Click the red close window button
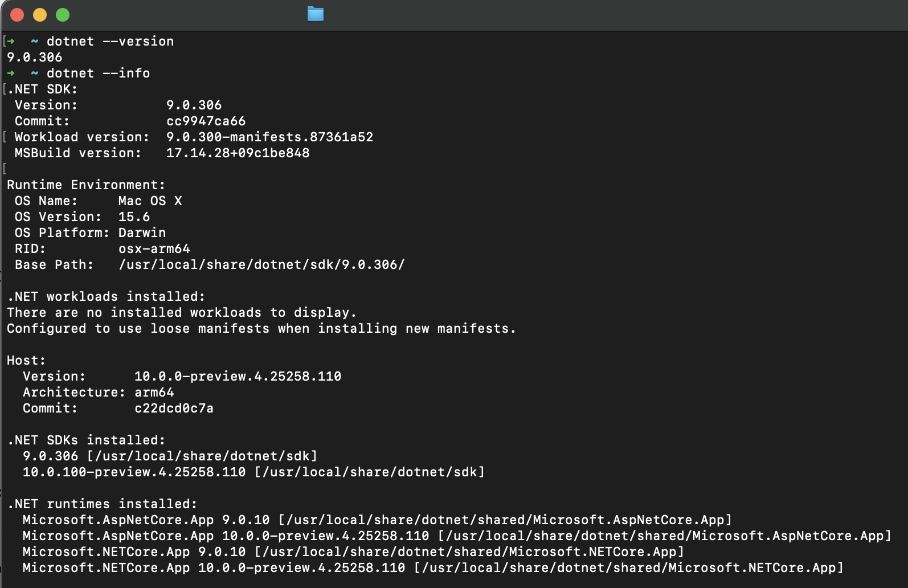 click(x=18, y=15)
